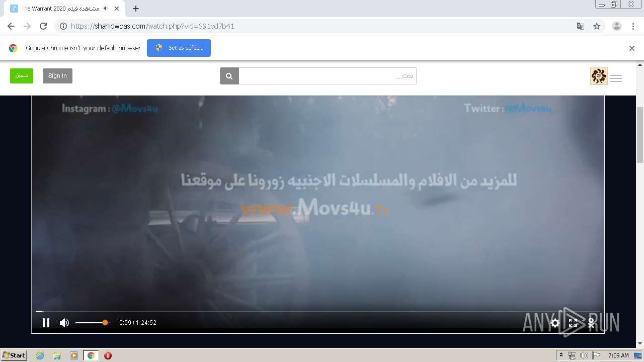The width and height of the screenshot is (644, 362).
Task: Launch Internet Explorer from the taskbar
Action: coord(40,355)
